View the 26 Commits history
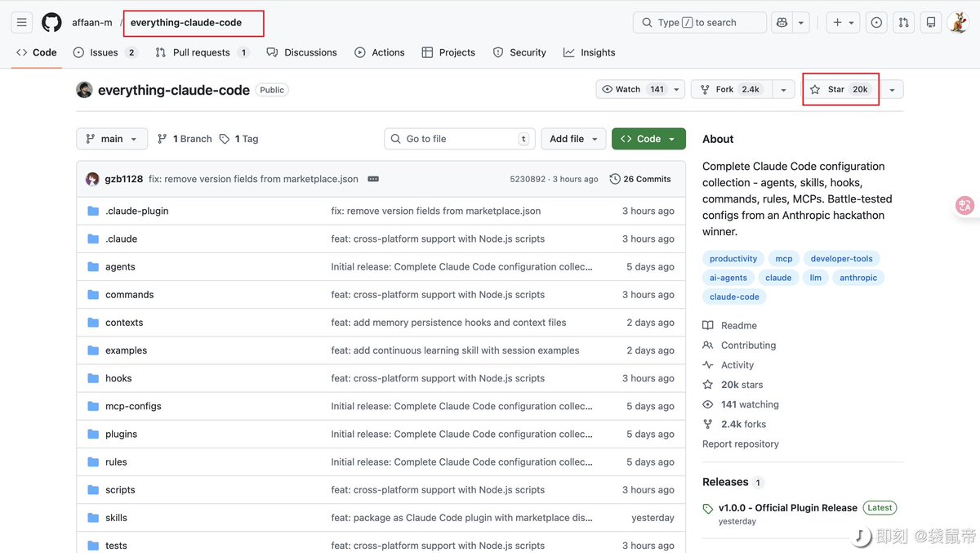The height and width of the screenshot is (553, 980). 640,179
